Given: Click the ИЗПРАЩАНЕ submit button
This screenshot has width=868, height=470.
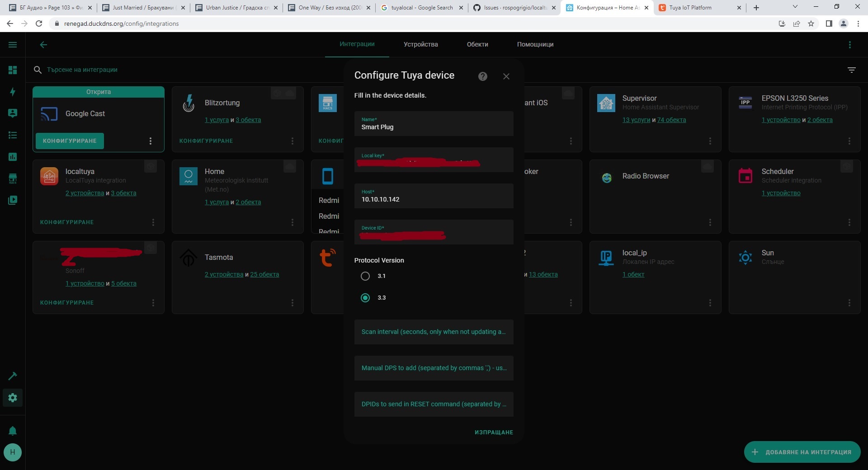Looking at the screenshot, I should click(494, 432).
